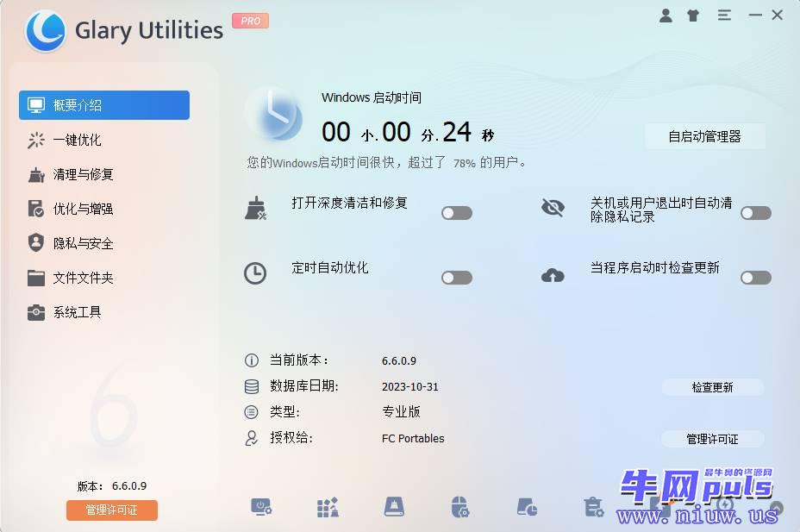The height and width of the screenshot is (532, 800).
Task: Click the info icon beside 当前版本
Action: click(x=251, y=360)
